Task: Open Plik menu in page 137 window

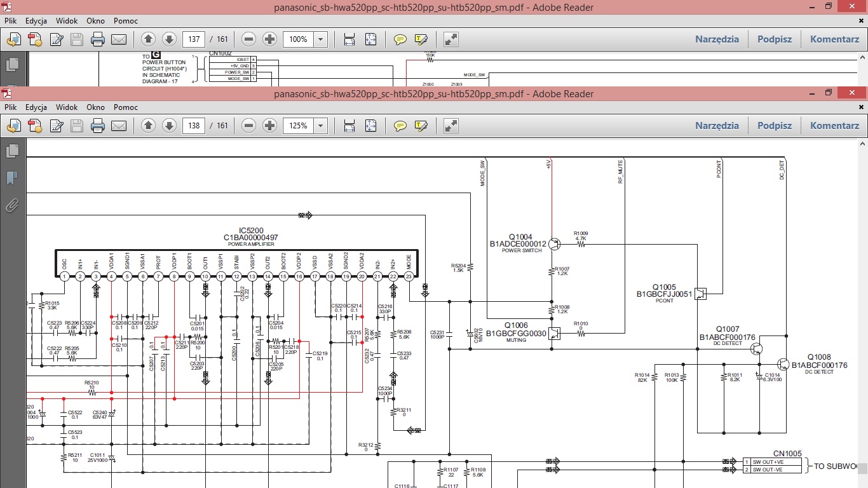Action: (10, 21)
